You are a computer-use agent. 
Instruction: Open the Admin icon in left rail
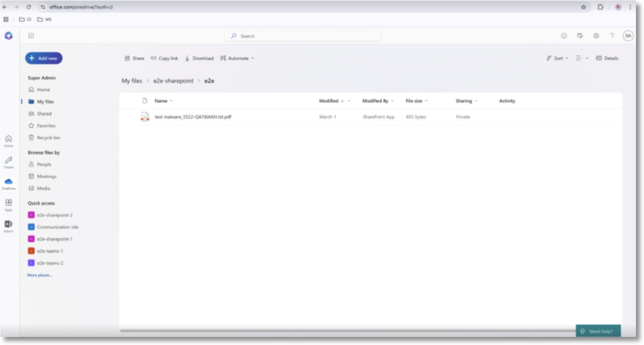pyautogui.click(x=8, y=225)
